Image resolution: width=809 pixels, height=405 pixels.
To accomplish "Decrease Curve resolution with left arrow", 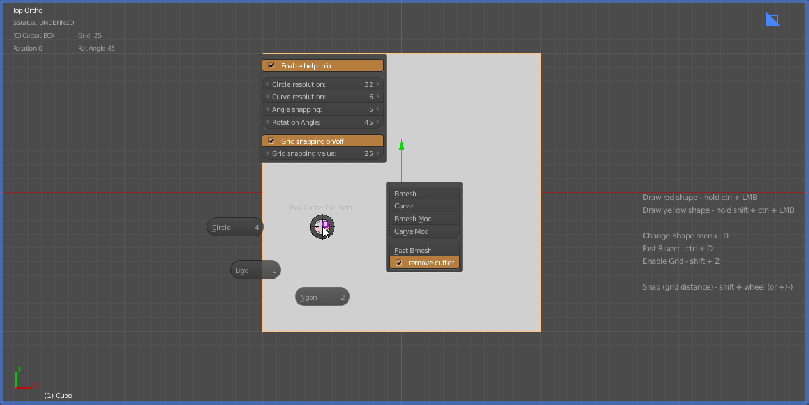I will [268, 97].
